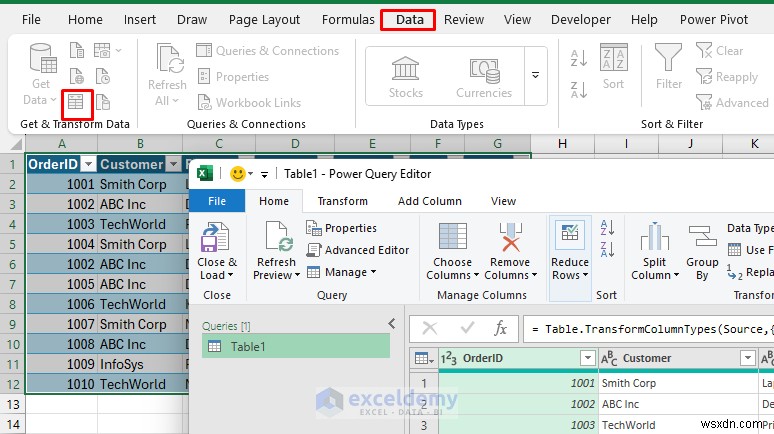Screen dimensions: 774x434
Task: Open OrderID column dropdown in Power Query
Action: tap(587, 358)
